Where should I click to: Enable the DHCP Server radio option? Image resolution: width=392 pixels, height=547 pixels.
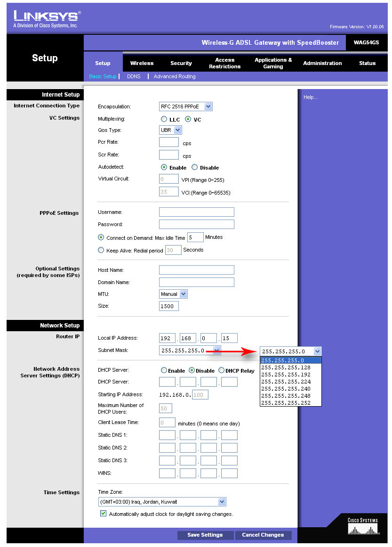(x=164, y=370)
